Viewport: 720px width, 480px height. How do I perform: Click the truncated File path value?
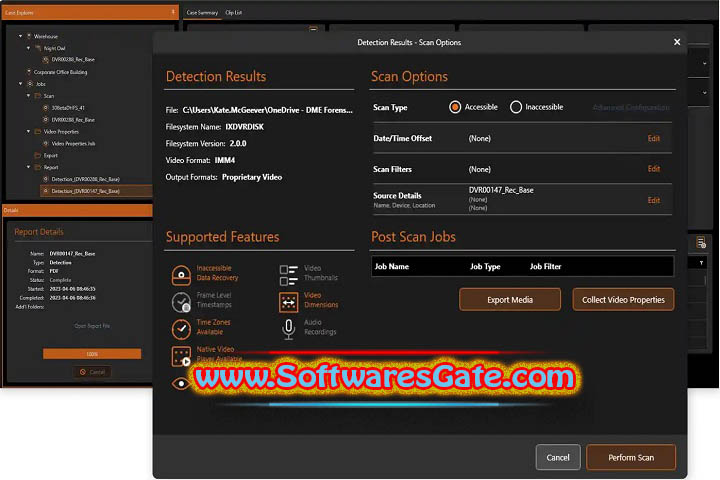[268, 110]
